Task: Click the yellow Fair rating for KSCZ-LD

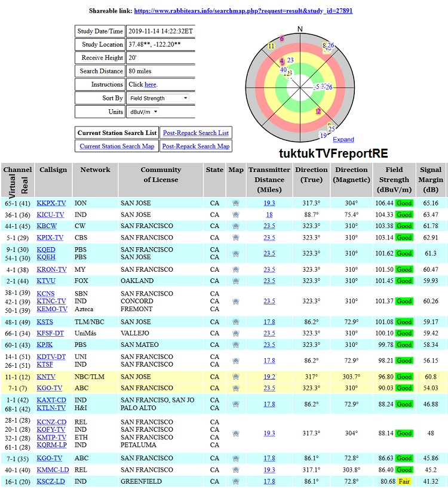Action: [x=404, y=482]
